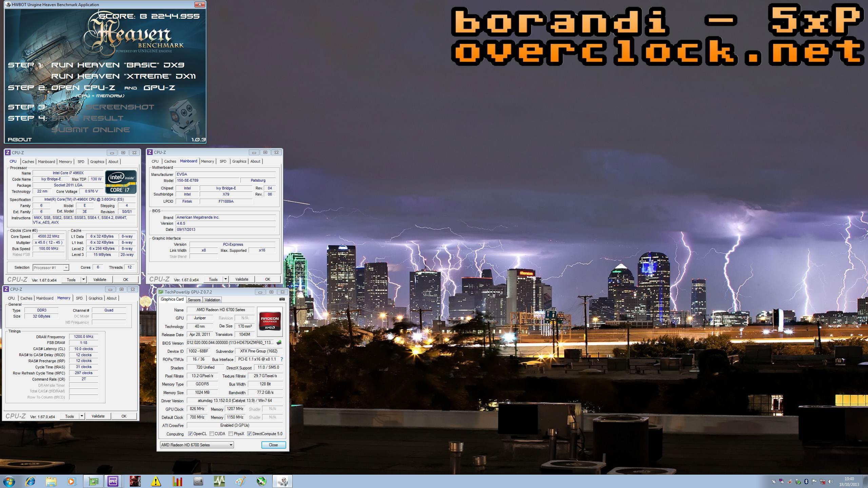Launch Paint from the taskbar palette icon
This screenshot has width=868, height=488.
pos(240,481)
